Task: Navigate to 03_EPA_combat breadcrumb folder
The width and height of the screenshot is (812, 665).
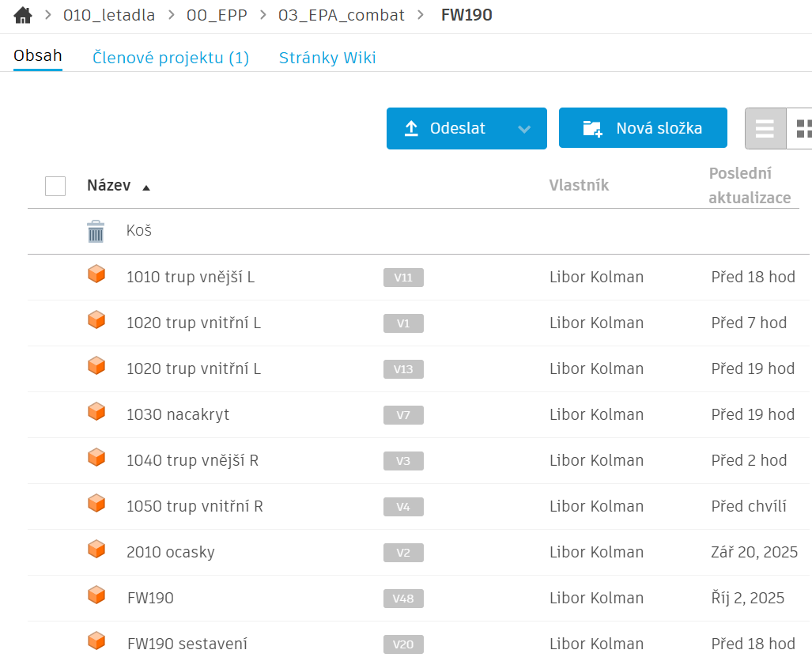Action: [x=341, y=15]
